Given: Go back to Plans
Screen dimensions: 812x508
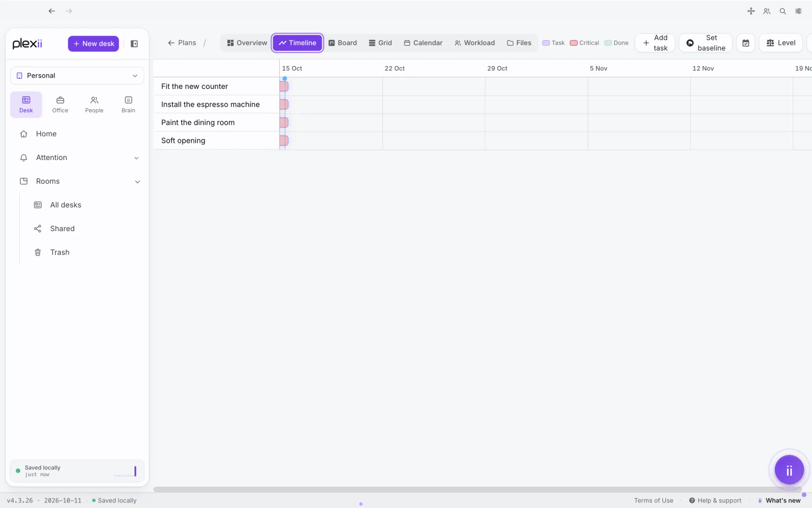Looking at the screenshot, I should click(182, 43).
